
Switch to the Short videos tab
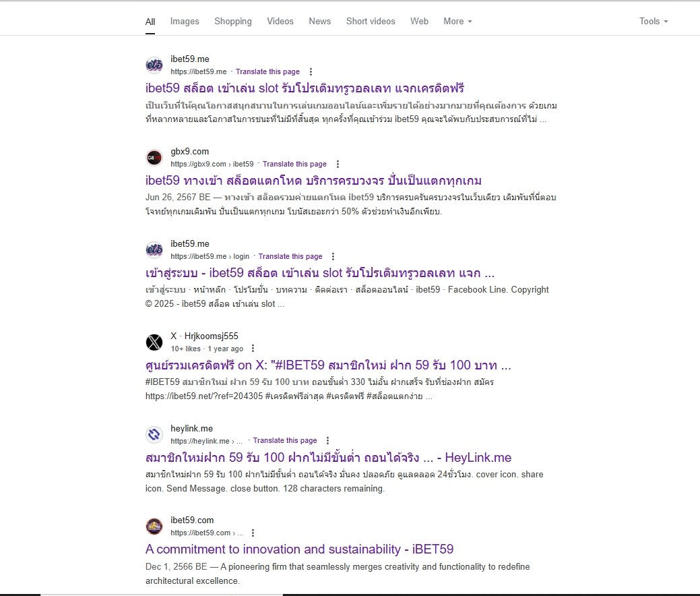371,22
